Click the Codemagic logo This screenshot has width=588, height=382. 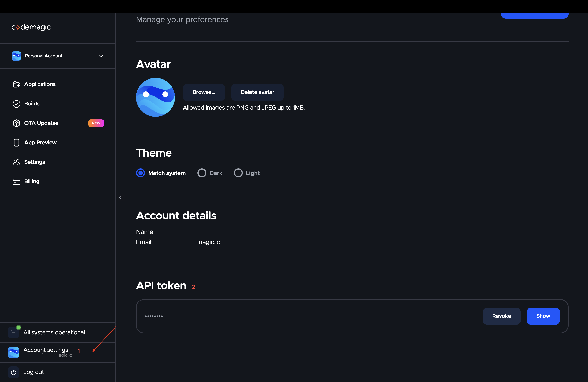click(x=31, y=27)
